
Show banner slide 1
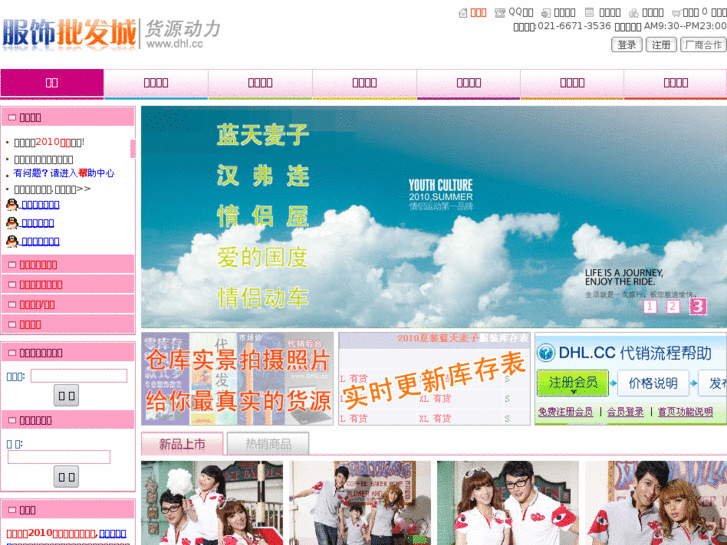(650, 307)
